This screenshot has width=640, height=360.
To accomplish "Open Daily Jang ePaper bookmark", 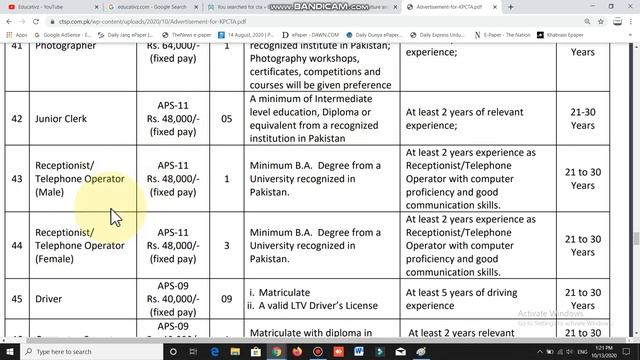I will pos(125,35).
